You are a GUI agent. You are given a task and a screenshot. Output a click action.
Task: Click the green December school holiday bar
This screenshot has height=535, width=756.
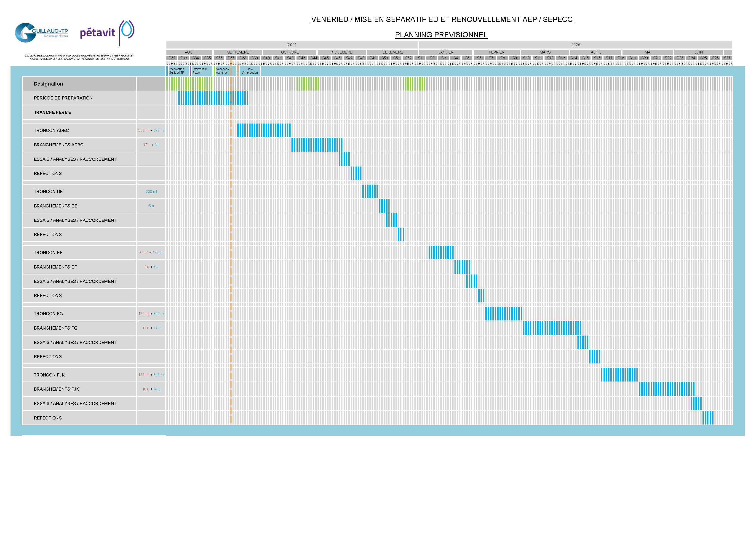point(414,84)
